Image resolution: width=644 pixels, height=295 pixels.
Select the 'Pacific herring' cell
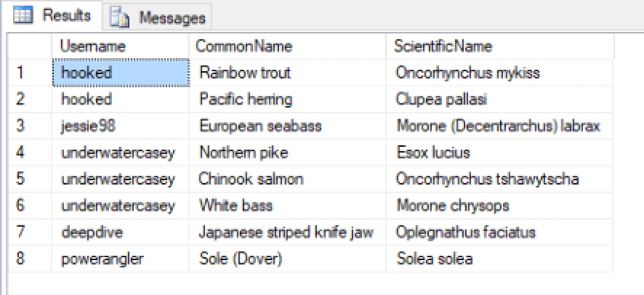coord(246,100)
